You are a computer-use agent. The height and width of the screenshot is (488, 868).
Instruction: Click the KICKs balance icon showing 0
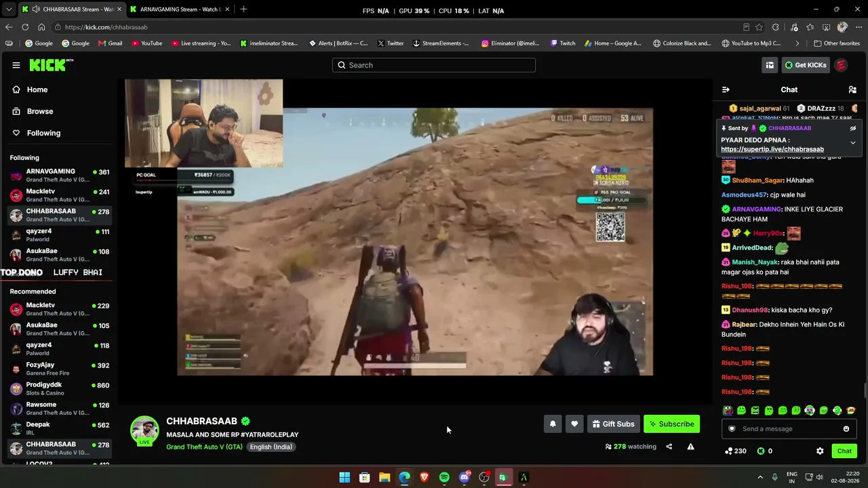click(761, 451)
